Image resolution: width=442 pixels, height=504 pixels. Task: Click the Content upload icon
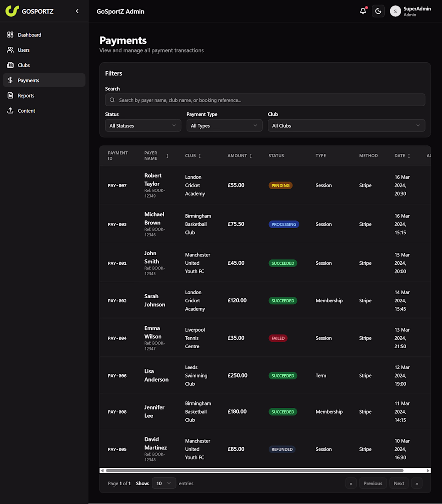(10, 110)
